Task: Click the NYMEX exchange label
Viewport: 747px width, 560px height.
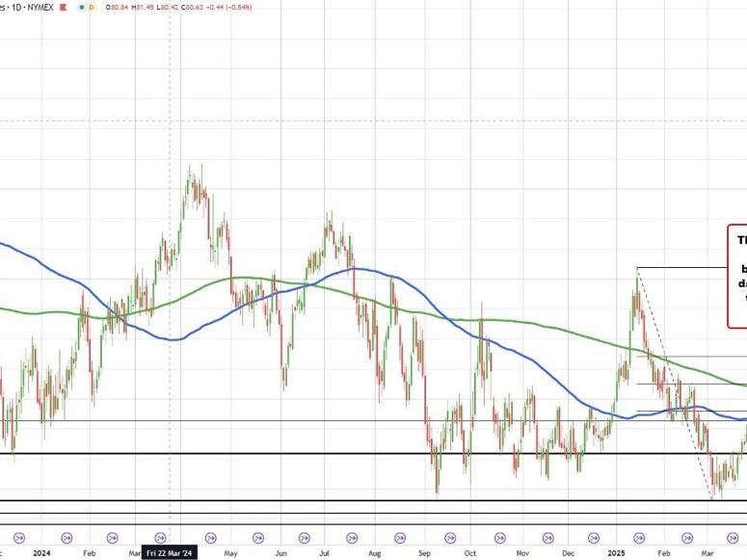Action: (x=40, y=8)
